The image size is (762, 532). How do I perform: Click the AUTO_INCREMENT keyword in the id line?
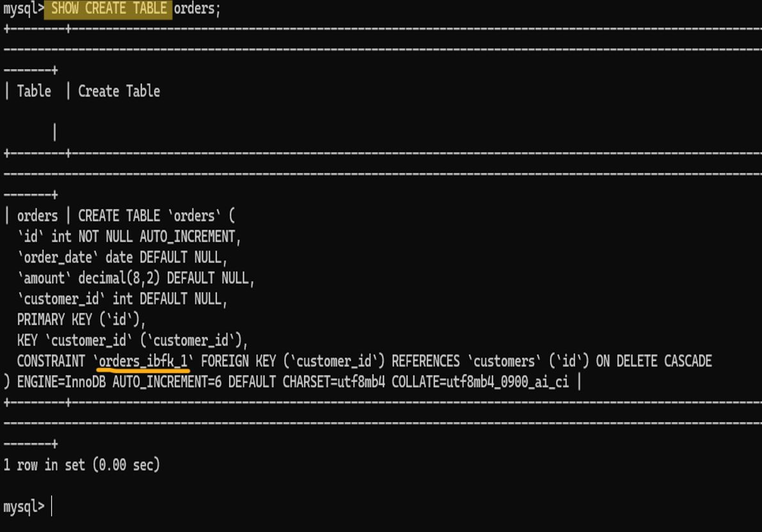[x=187, y=237]
